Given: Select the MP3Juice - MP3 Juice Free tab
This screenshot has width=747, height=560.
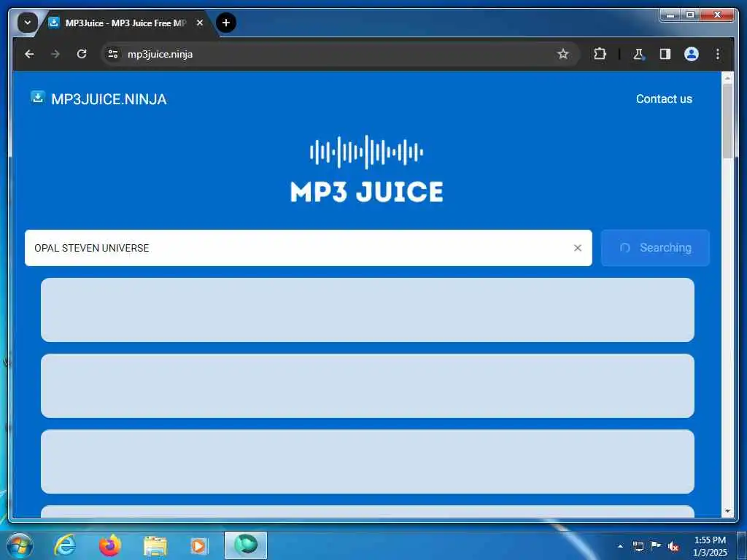Looking at the screenshot, I should [126, 23].
